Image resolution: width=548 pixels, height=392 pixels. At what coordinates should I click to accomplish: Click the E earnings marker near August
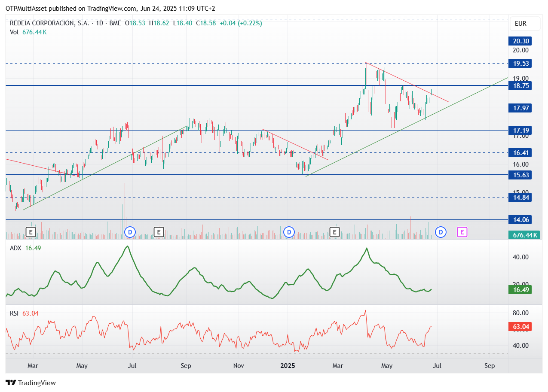[159, 232]
